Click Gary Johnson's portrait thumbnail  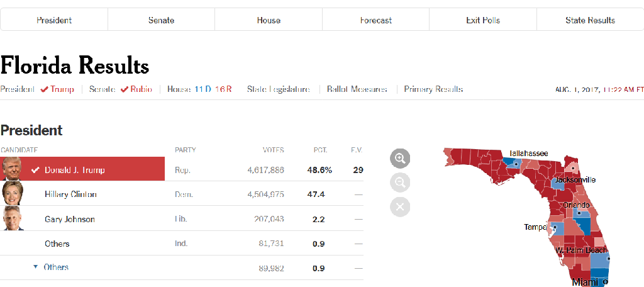pos(11,219)
